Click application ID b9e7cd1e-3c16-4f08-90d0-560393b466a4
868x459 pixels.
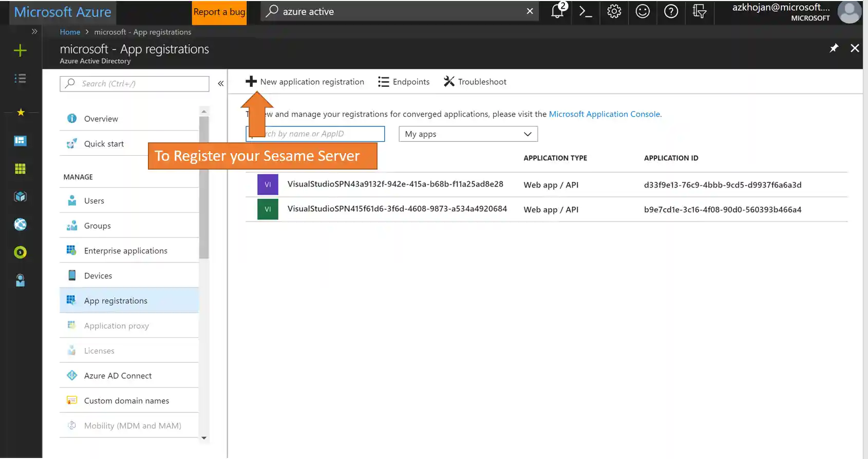pyautogui.click(x=723, y=210)
